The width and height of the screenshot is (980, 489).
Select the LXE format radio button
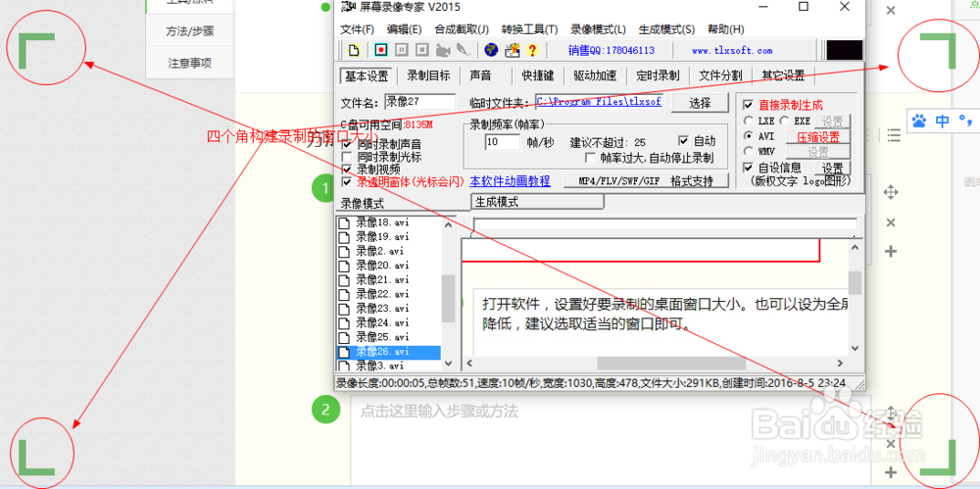[748, 121]
